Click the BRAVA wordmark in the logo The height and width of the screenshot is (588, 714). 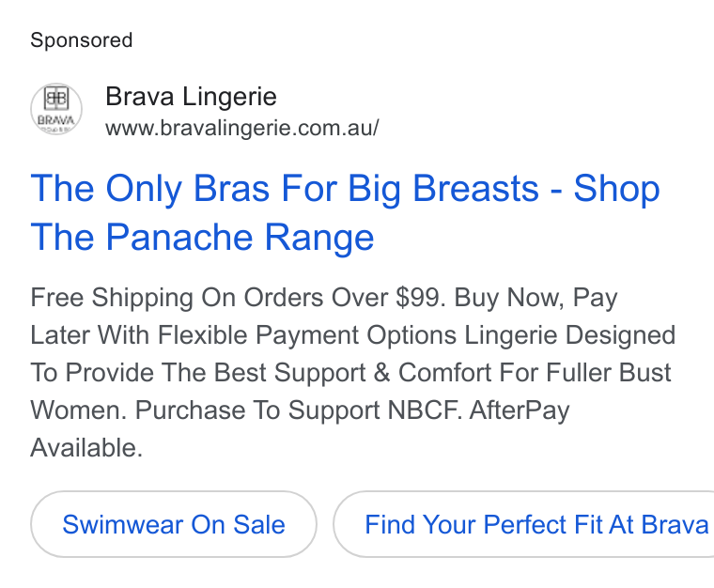[x=56, y=120]
